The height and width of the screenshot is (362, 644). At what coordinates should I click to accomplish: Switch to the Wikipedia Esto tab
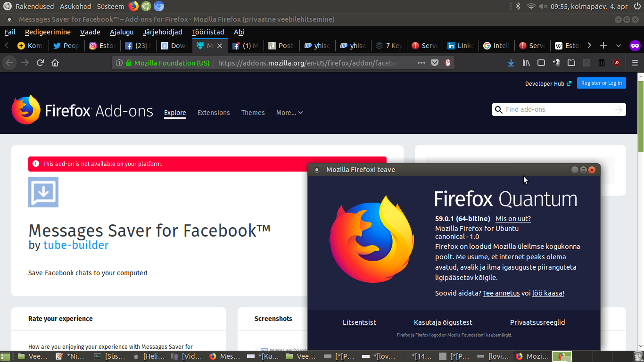[x=567, y=46]
